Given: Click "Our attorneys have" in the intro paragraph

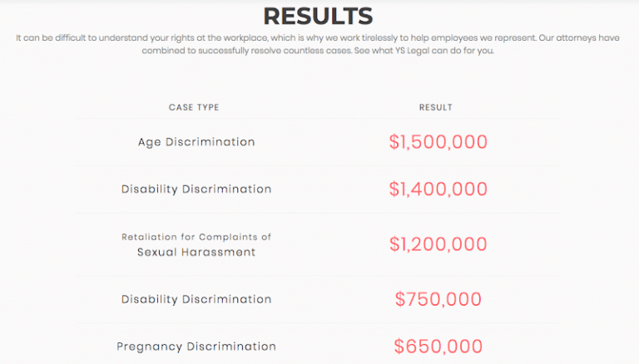Looking at the screenshot, I should [x=575, y=38].
